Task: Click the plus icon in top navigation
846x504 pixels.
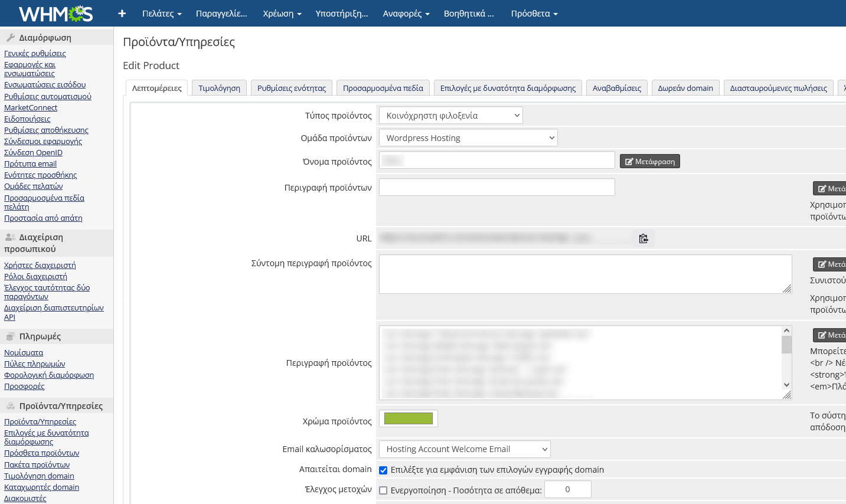Action: click(x=122, y=13)
